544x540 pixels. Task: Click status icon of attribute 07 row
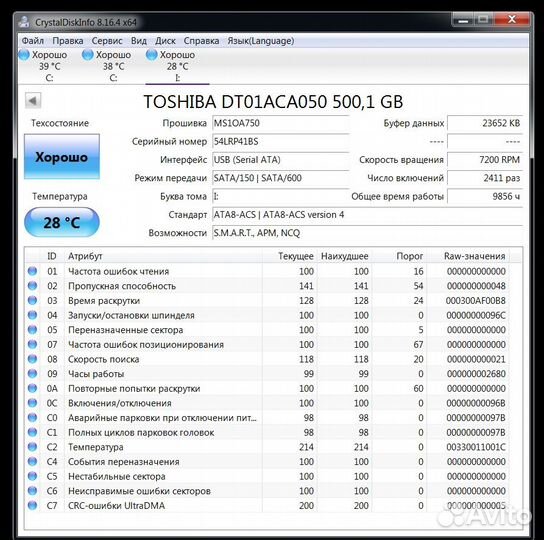point(32,344)
